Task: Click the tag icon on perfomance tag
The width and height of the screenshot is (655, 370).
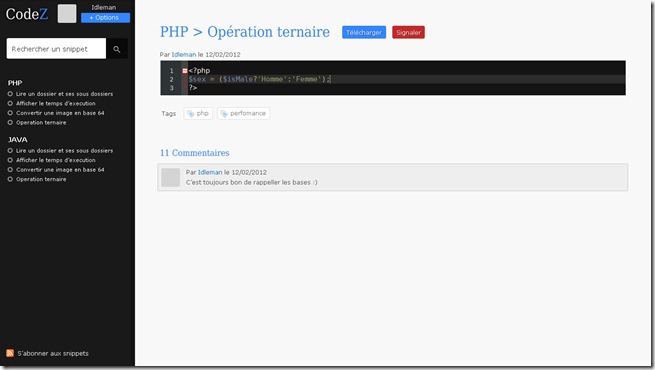Action: (224, 114)
